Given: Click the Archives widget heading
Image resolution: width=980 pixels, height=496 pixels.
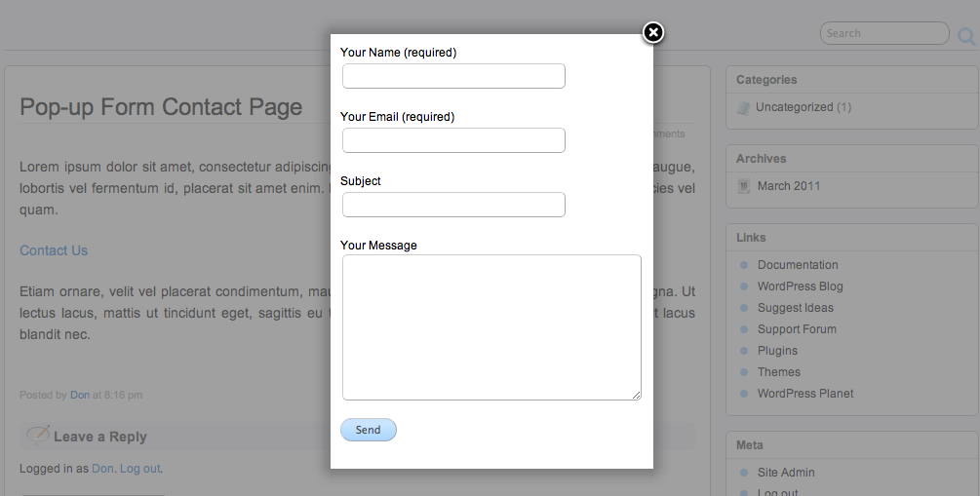Looking at the screenshot, I should (x=762, y=159).
